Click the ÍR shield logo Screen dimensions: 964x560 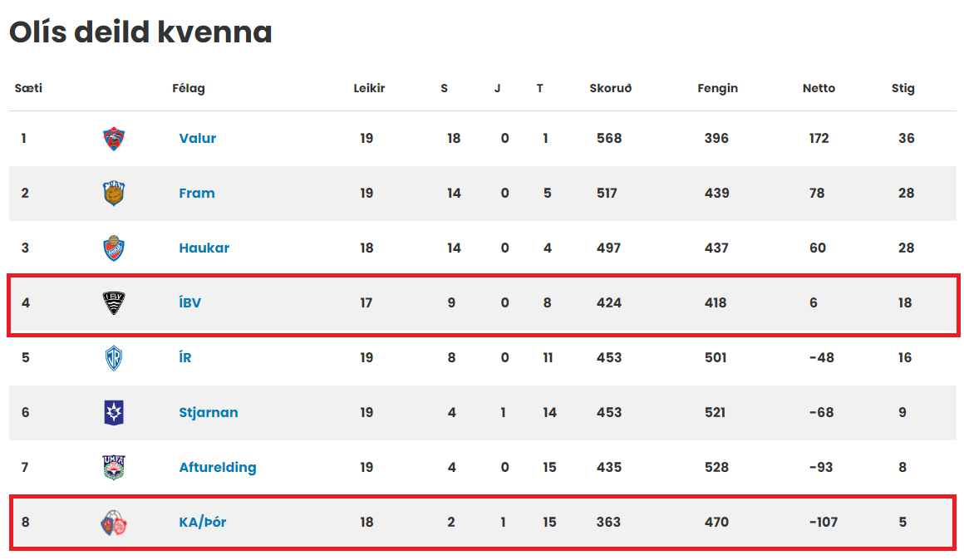[x=114, y=358]
